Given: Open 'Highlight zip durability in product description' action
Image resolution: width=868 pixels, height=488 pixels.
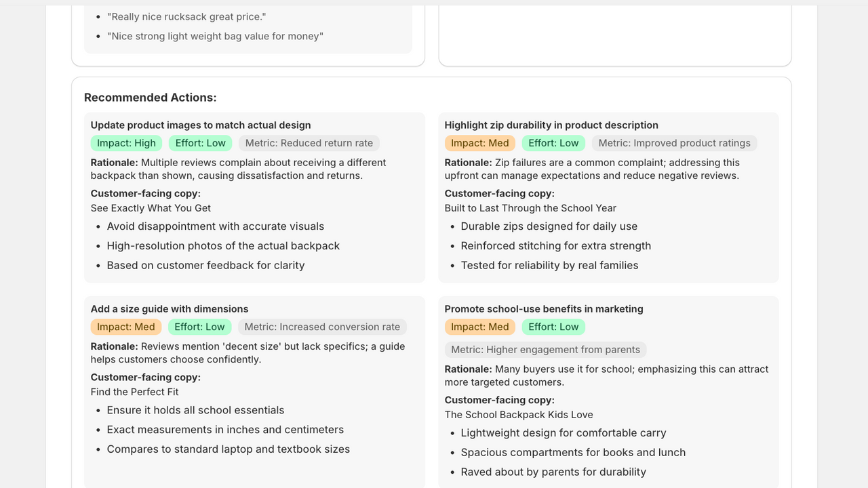Looking at the screenshot, I should coord(551,125).
